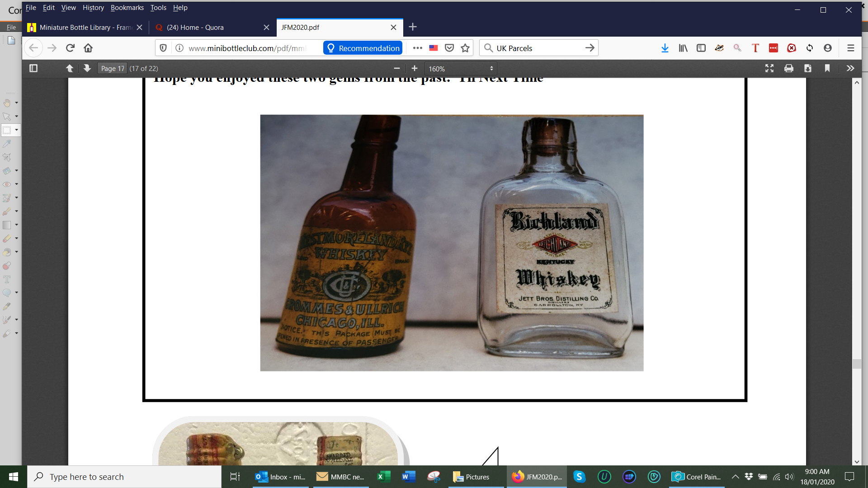Submit search with the go arrow
868x488 pixels.
[590, 48]
